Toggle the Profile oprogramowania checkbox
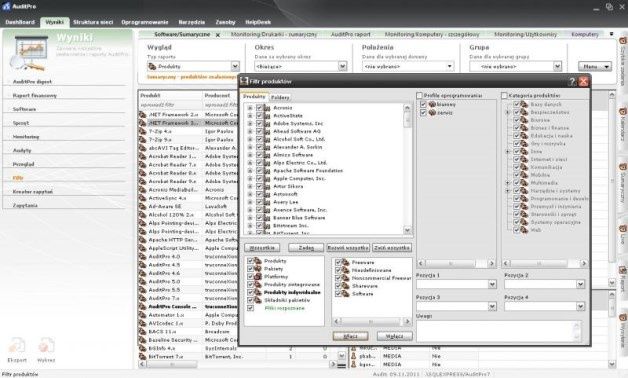This screenshot has width=628, height=378. pos(419,96)
